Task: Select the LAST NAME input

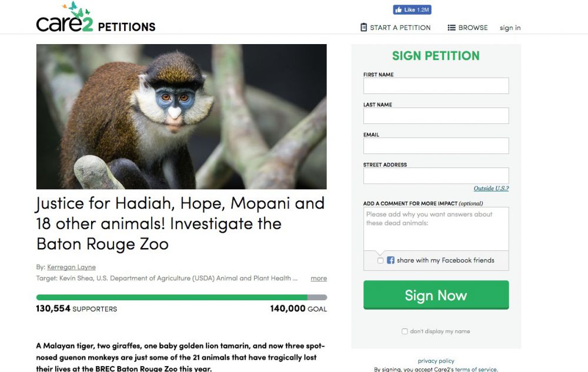Action: coord(436,116)
